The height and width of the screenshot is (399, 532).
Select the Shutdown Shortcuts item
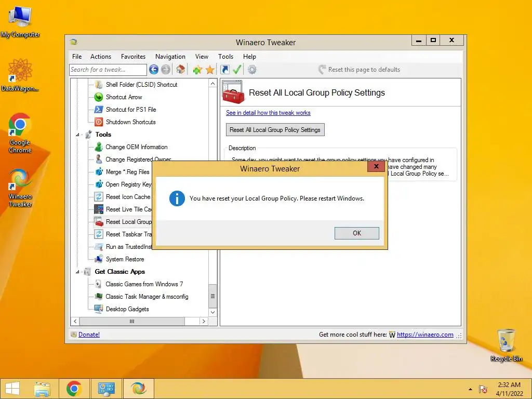(130, 122)
